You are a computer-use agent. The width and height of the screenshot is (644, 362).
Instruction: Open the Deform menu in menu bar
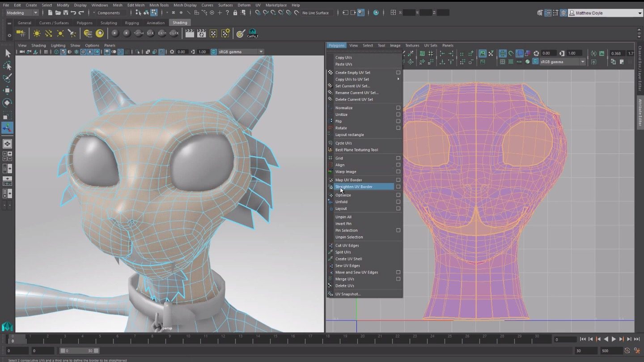point(244,5)
